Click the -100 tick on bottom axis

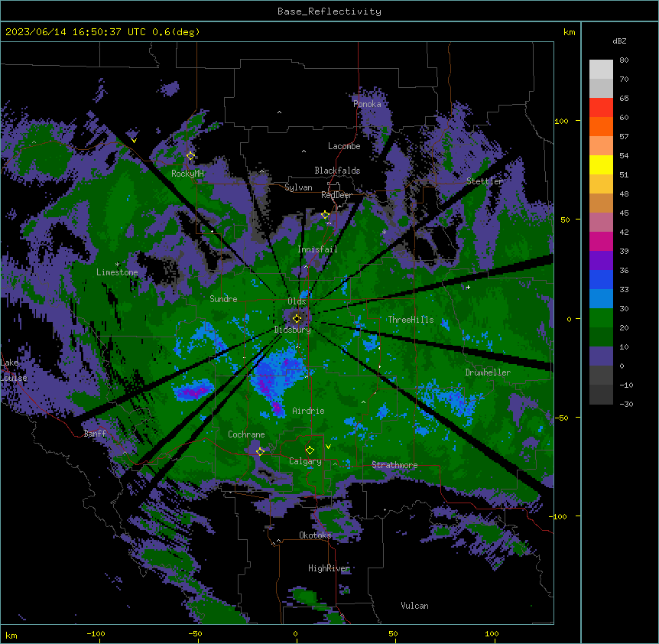tap(96, 633)
